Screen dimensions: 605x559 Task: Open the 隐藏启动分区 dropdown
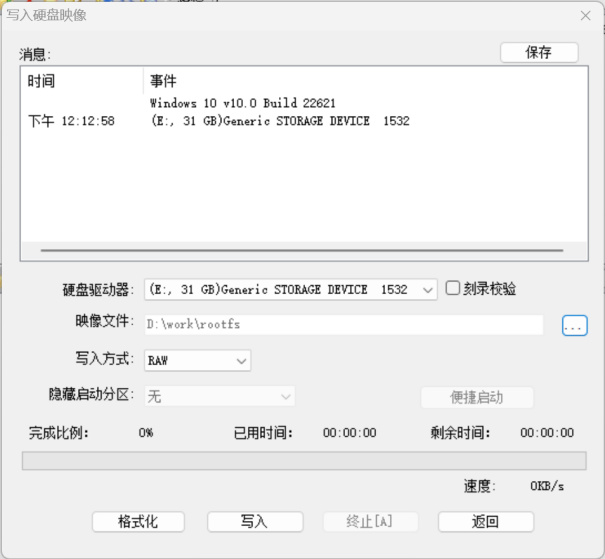pos(220,396)
